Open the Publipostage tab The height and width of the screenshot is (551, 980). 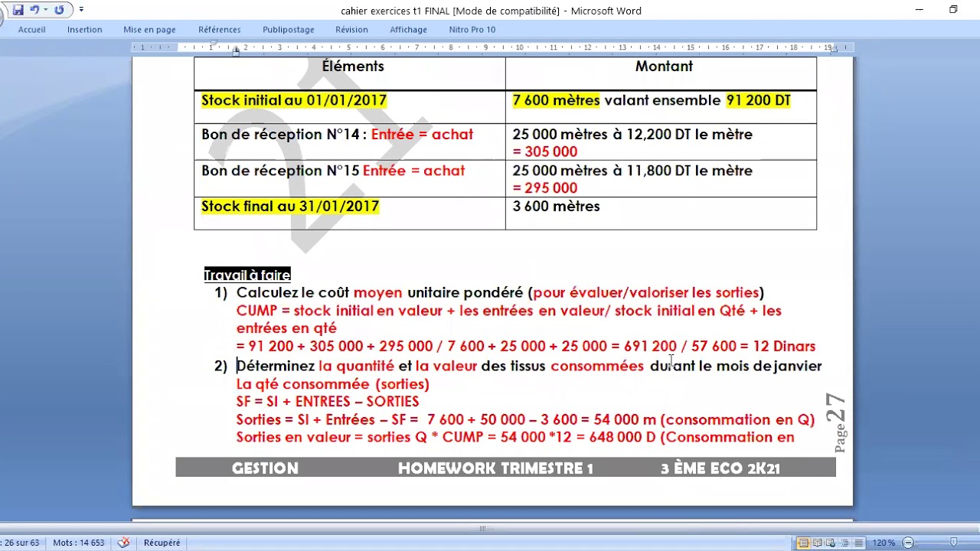point(288,30)
